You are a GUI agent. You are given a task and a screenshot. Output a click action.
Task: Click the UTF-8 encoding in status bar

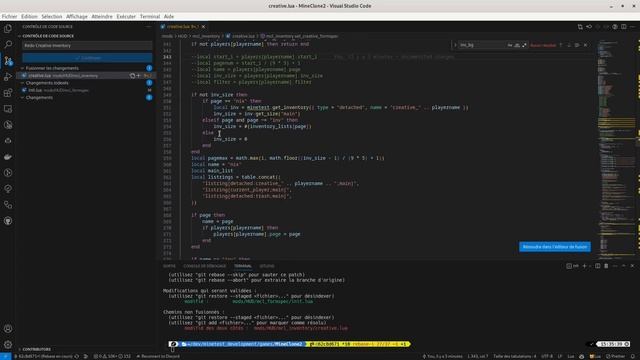pos(547,356)
